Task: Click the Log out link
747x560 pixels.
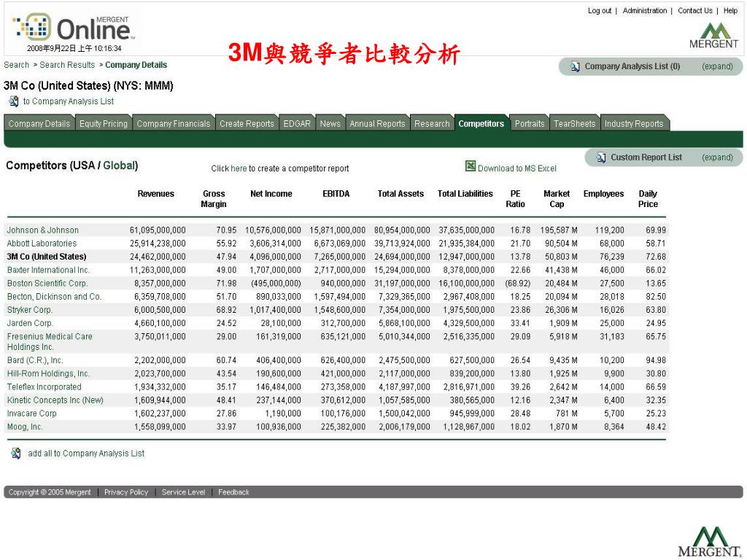Action: [x=600, y=10]
